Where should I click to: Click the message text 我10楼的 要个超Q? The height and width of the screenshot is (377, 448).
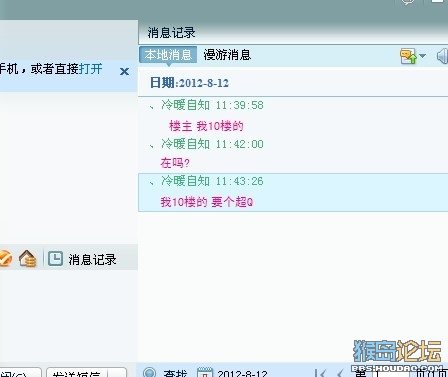(207, 202)
